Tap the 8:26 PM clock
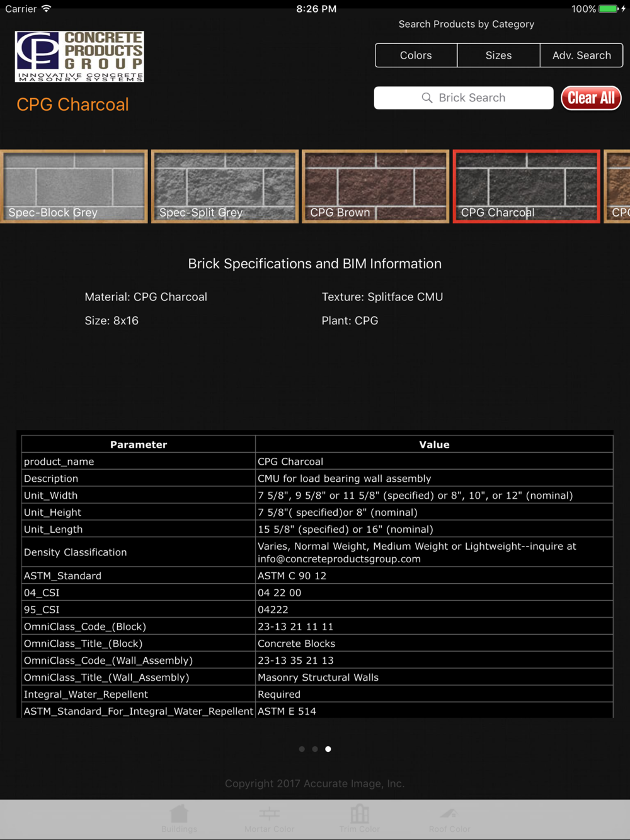The image size is (630, 840). point(316,9)
